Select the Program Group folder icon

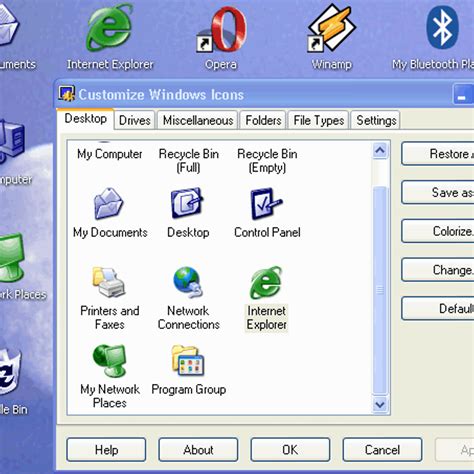pos(188,361)
